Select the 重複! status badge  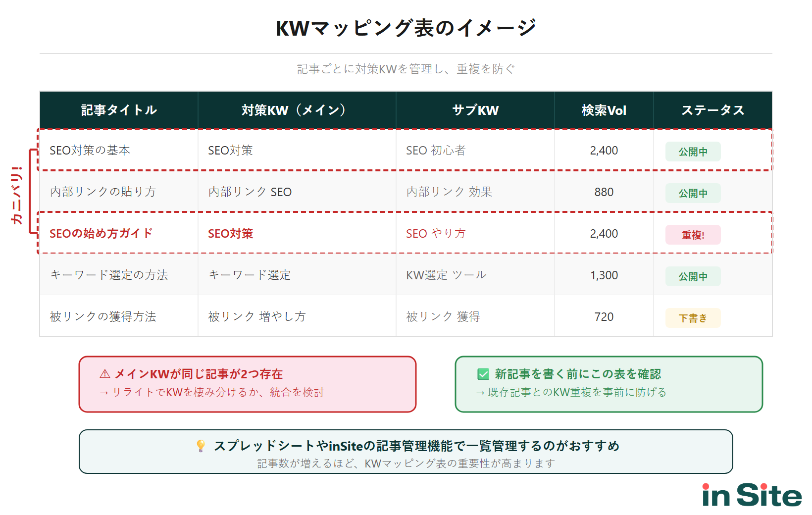click(x=693, y=235)
